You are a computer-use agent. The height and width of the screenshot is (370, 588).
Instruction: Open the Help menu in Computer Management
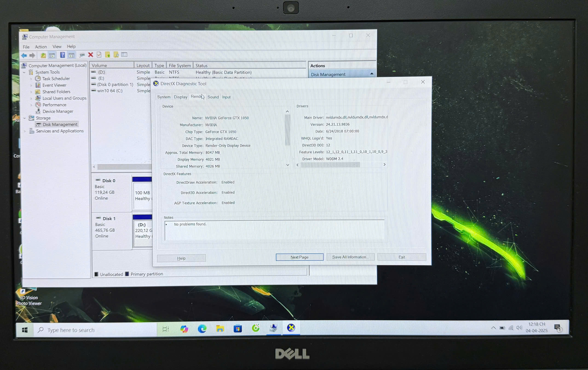tap(71, 46)
